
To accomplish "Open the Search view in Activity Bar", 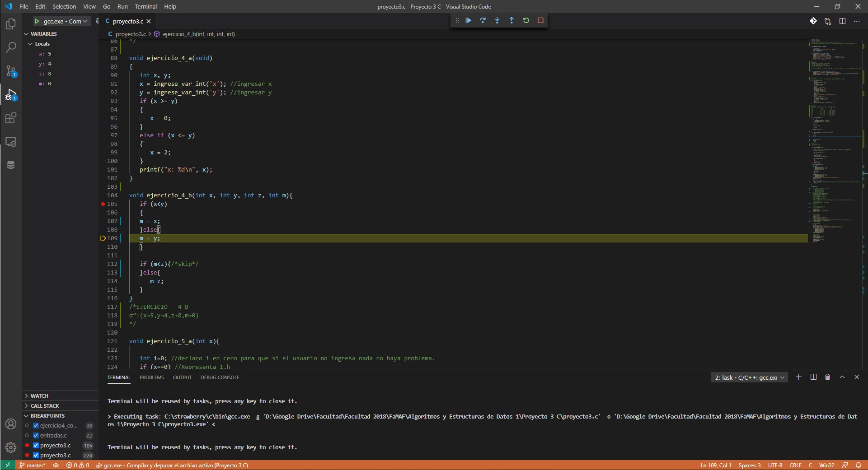I will pos(11,47).
